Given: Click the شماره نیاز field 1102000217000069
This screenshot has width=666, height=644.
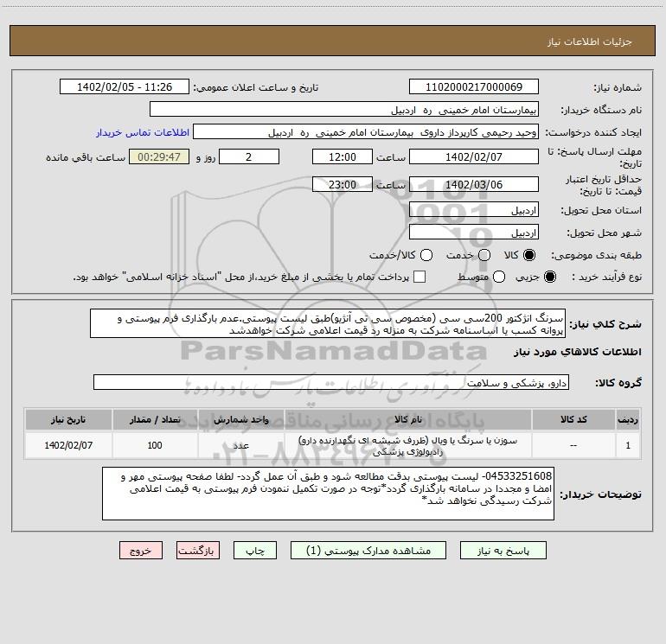Looking at the screenshot, I should pyautogui.click(x=474, y=87).
